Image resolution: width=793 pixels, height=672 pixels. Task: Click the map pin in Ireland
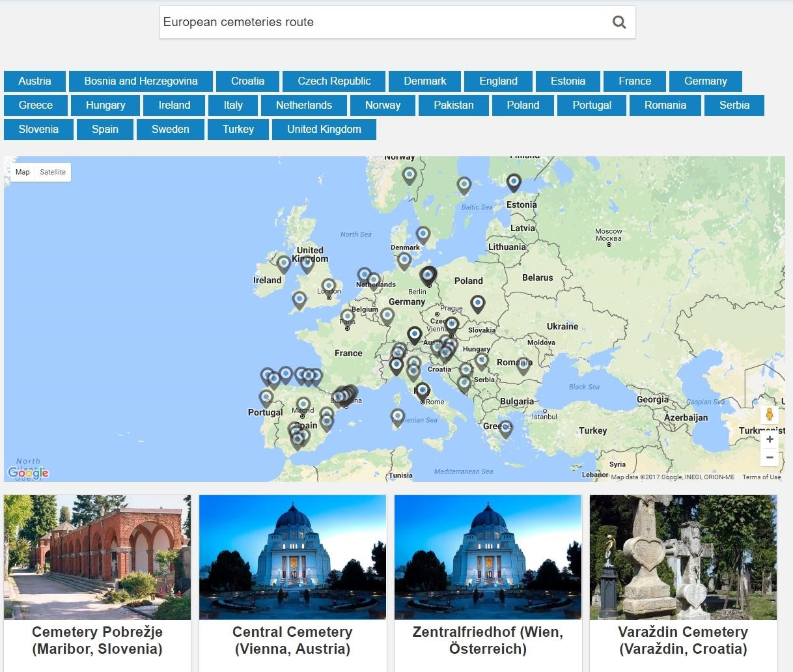[283, 263]
